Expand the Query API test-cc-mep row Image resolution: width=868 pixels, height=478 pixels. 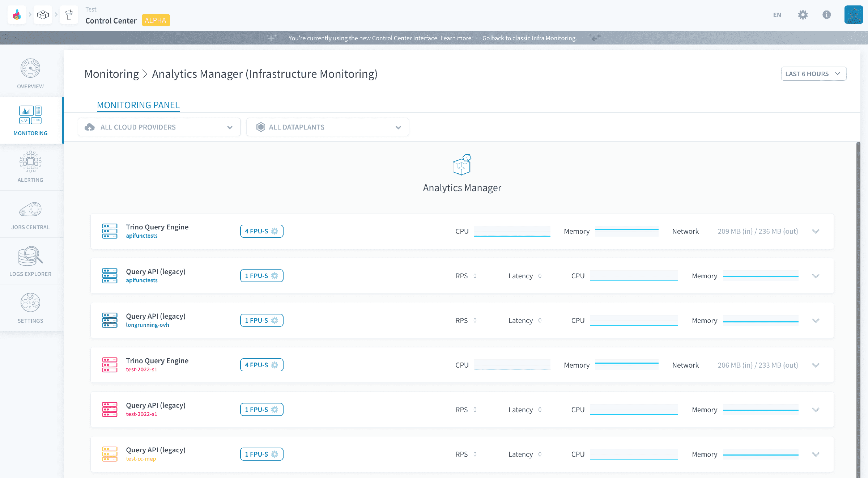(x=816, y=454)
